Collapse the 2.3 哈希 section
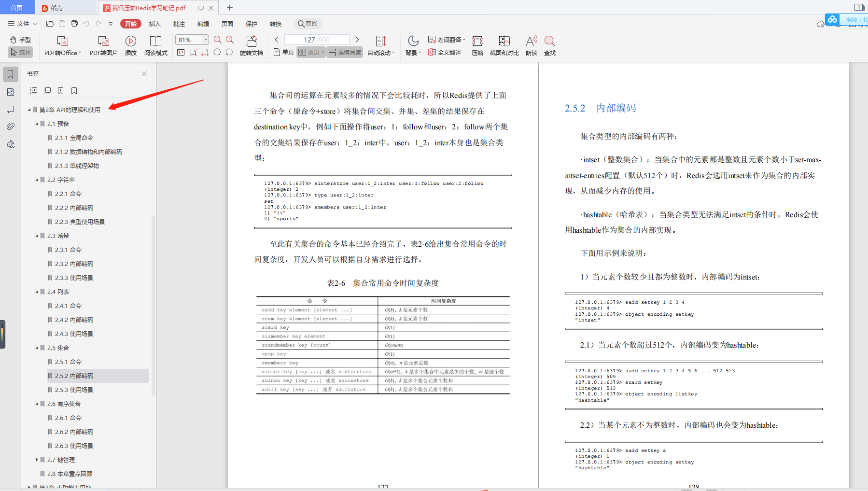 (37, 236)
